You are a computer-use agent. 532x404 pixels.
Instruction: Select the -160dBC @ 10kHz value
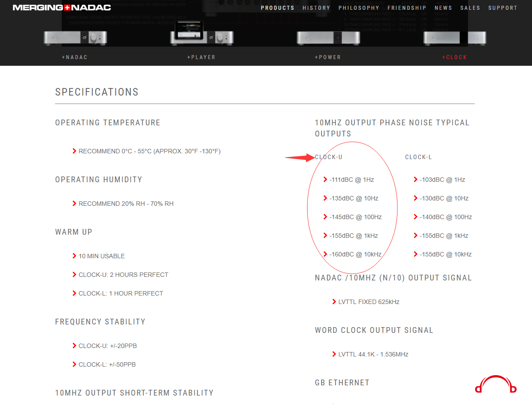[x=355, y=254]
